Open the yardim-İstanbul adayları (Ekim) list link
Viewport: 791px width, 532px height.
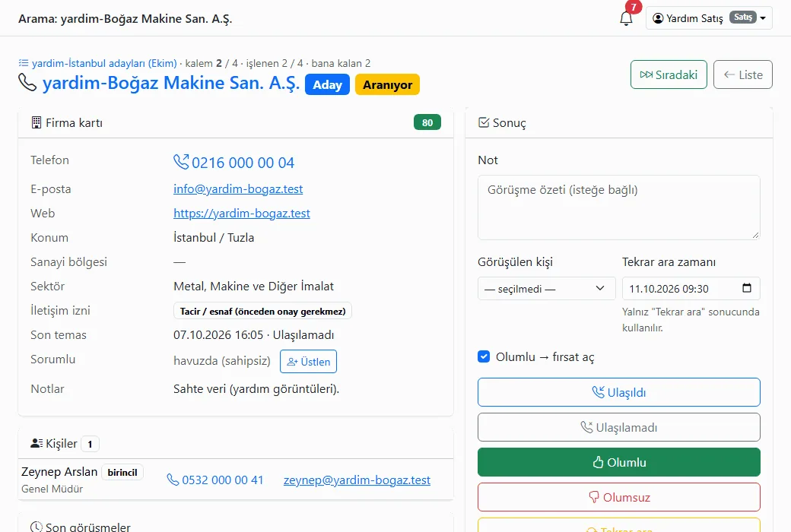click(x=104, y=63)
